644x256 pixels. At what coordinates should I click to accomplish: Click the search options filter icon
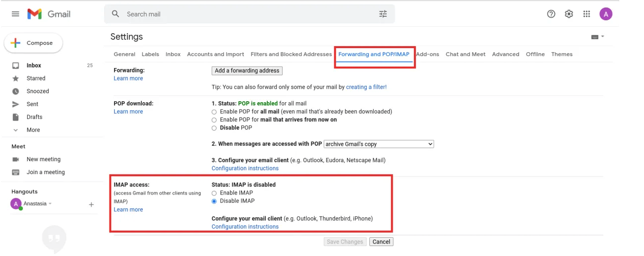pos(383,14)
